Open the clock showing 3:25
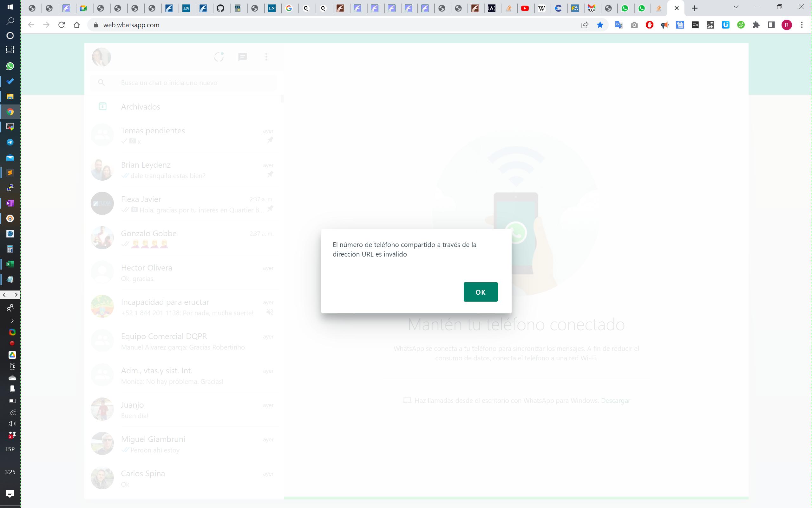The height and width of the screenshot is (508, 812). point(10,472)
